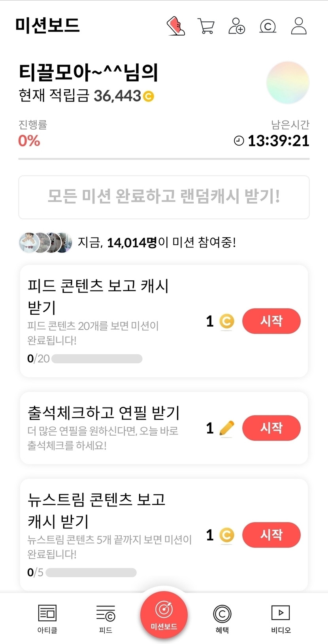This screenshot has height=644, width=328.
Task: Go to the 혜택 tab
Action: click(222, 618)
